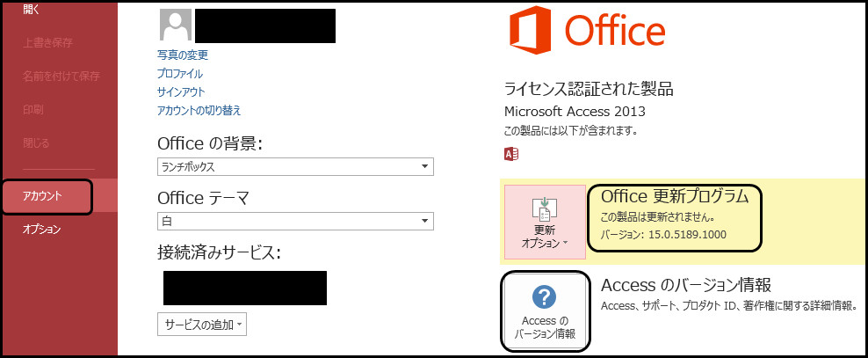This screenshot has height=358, width=868.
Task: Open the プロファイル link
Action: (180, 73)
